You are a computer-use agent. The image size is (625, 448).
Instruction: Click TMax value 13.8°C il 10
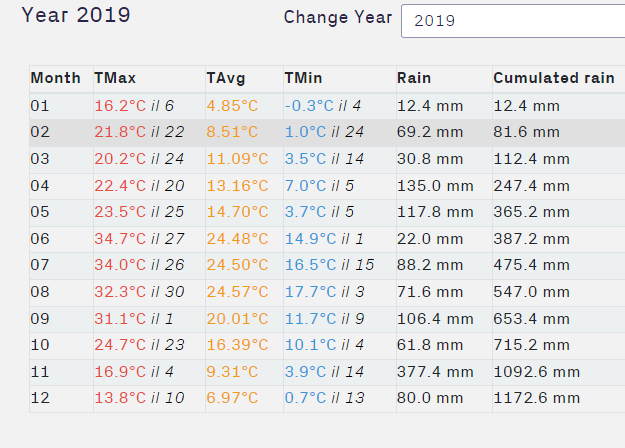(140, 398)
